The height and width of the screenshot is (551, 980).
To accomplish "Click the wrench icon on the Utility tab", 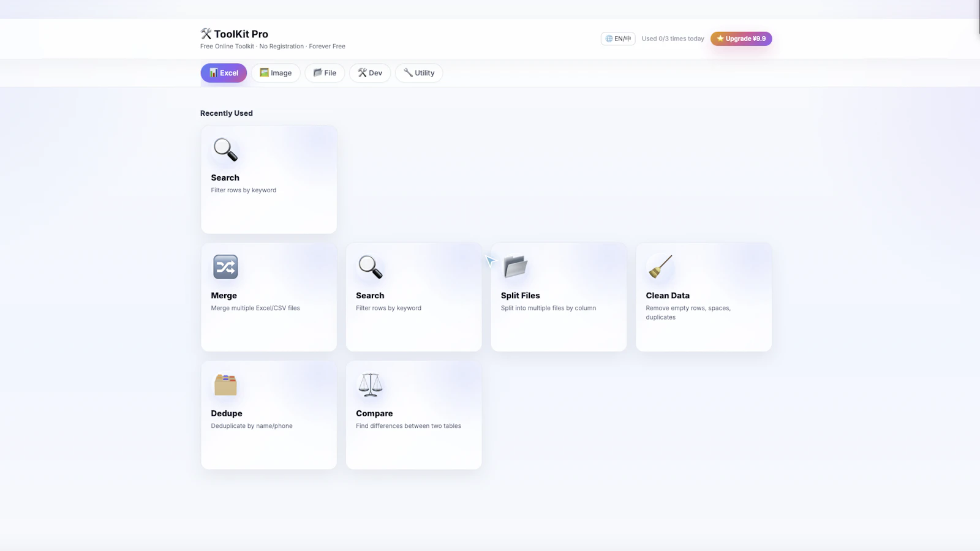I will point(408,73).
